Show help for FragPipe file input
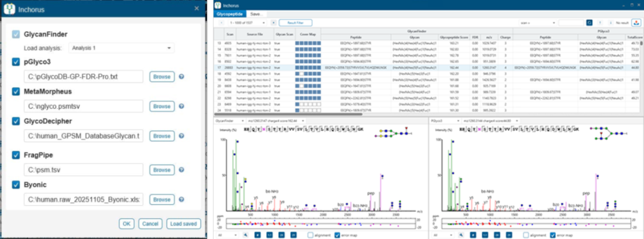 [x=181, y=170]
